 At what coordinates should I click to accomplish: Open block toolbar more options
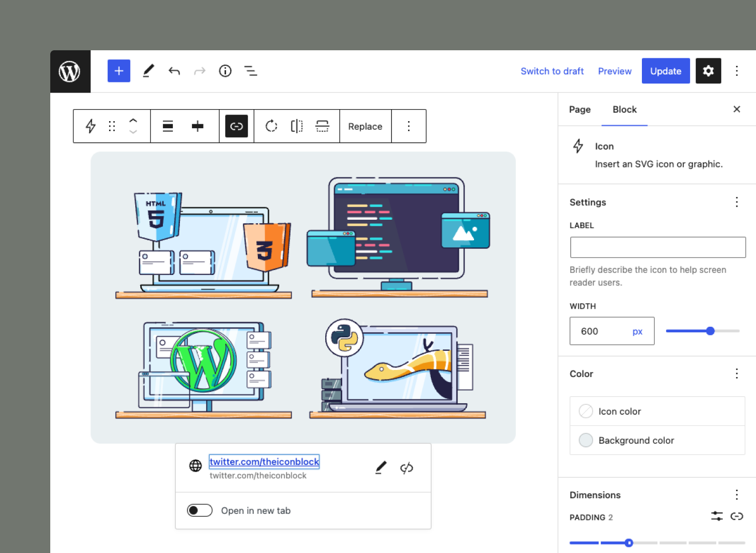409,126
